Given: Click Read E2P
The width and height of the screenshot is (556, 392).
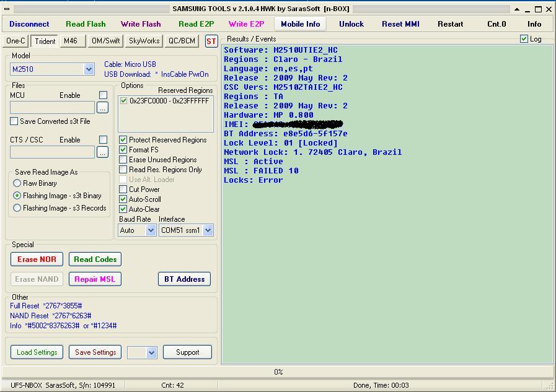Looking at the screenshot, I should point(196,24).
